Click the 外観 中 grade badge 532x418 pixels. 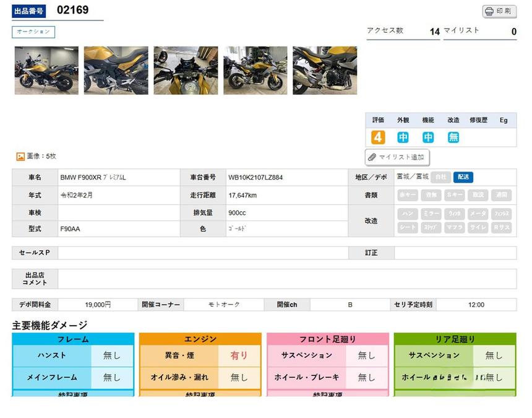403,137
